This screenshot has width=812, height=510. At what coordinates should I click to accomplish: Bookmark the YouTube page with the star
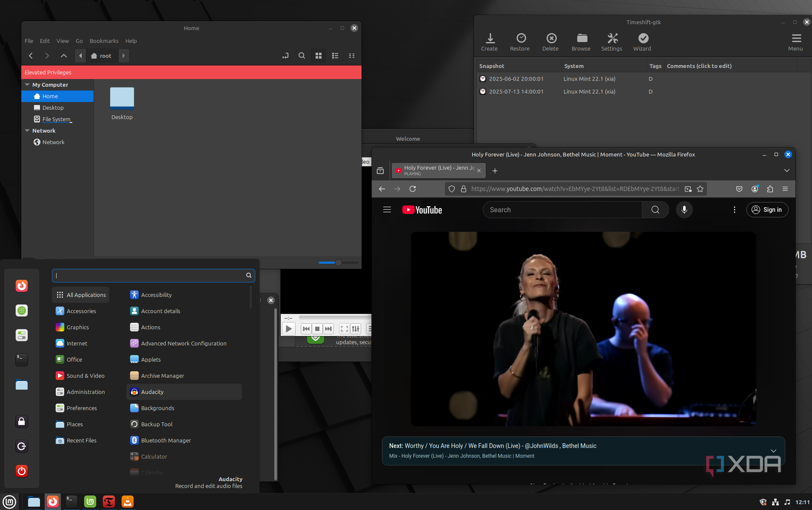700,189
